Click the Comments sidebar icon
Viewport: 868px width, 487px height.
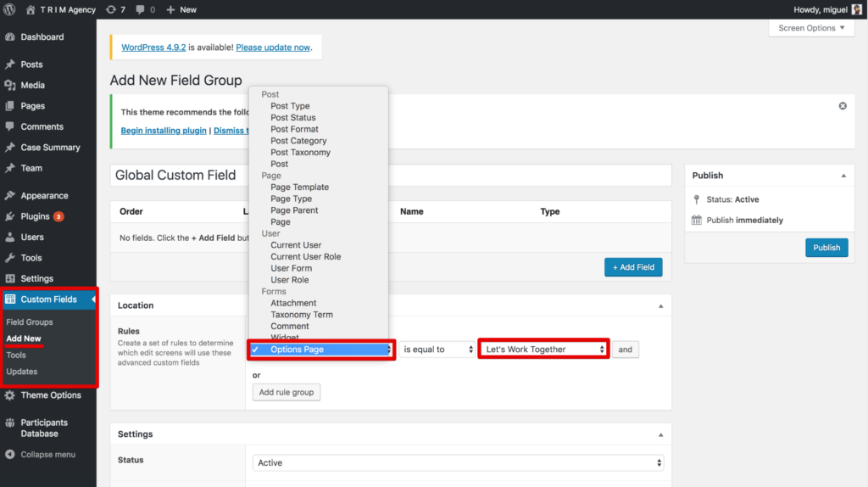pos(10,126)
